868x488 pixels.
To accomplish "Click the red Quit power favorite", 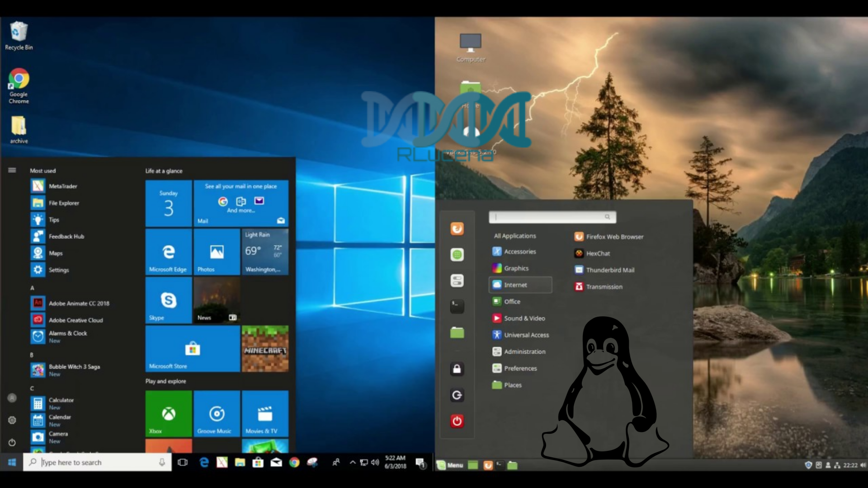I will click(457, 421).
